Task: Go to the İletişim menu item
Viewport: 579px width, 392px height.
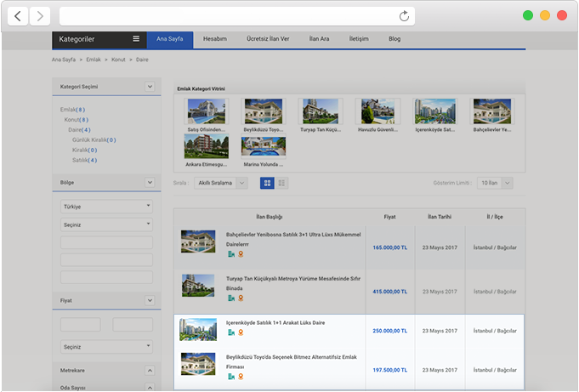Action: (x=359, y=39)
